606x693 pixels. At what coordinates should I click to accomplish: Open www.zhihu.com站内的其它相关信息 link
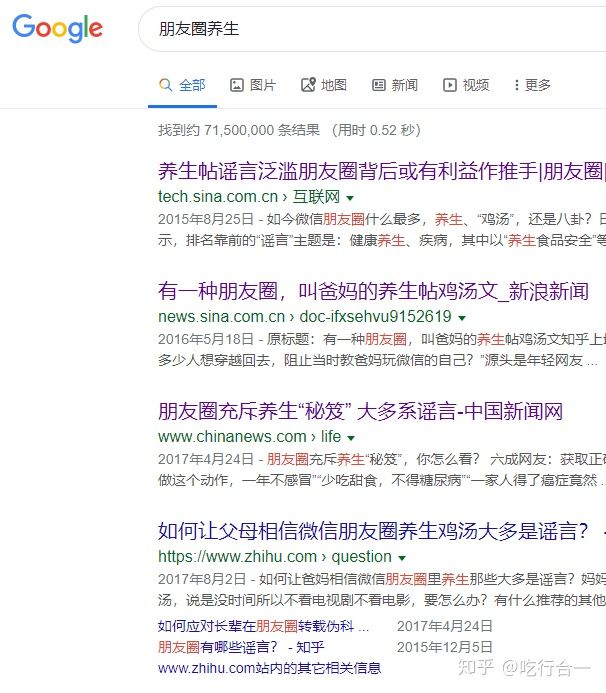(270, 668)
